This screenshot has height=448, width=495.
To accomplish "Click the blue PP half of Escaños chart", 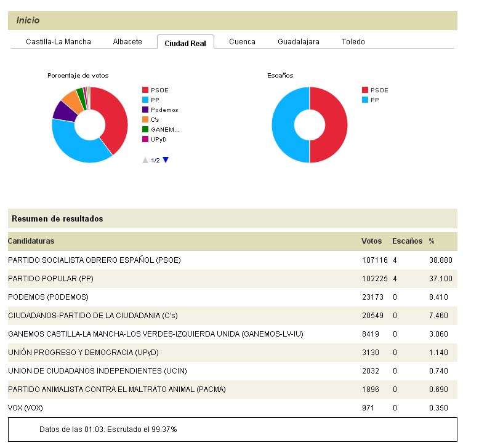I will (x=284, y=125).
